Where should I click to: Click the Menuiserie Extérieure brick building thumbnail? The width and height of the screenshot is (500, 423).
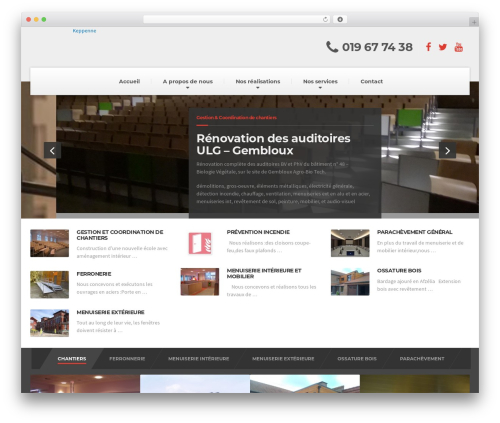(50, 323)
